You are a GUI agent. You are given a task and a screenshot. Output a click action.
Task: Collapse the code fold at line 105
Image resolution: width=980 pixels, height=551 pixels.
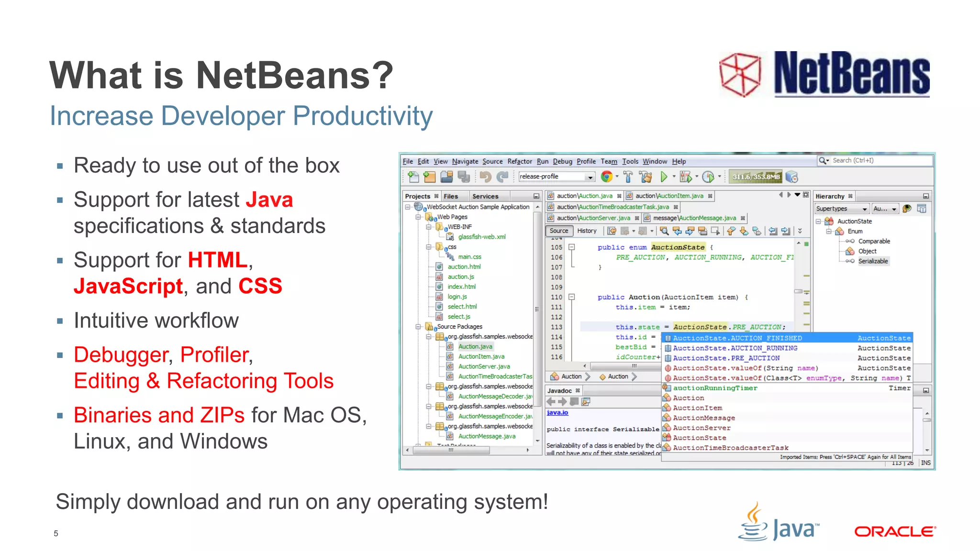pyautogui.click(x=571, y=247)
